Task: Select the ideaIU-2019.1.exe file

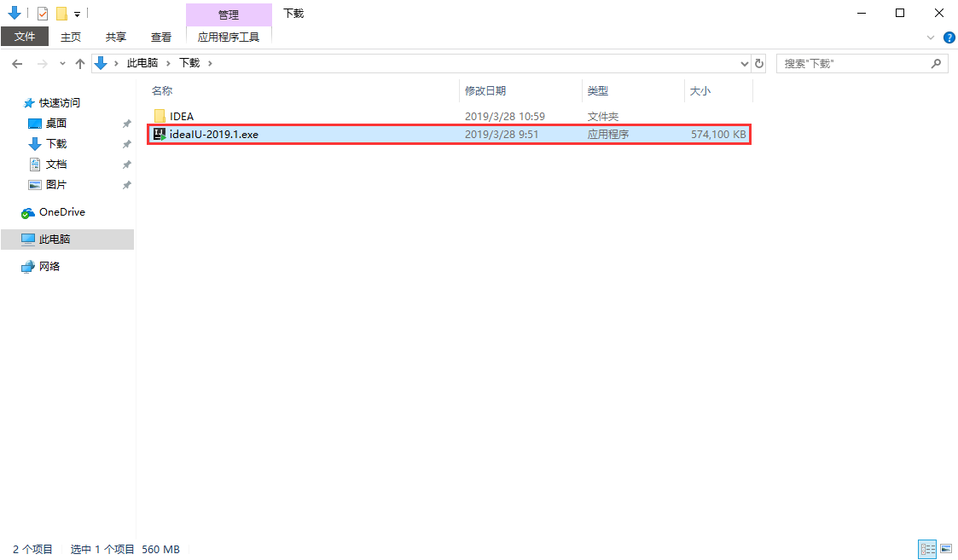Action: tap(449, 135)
